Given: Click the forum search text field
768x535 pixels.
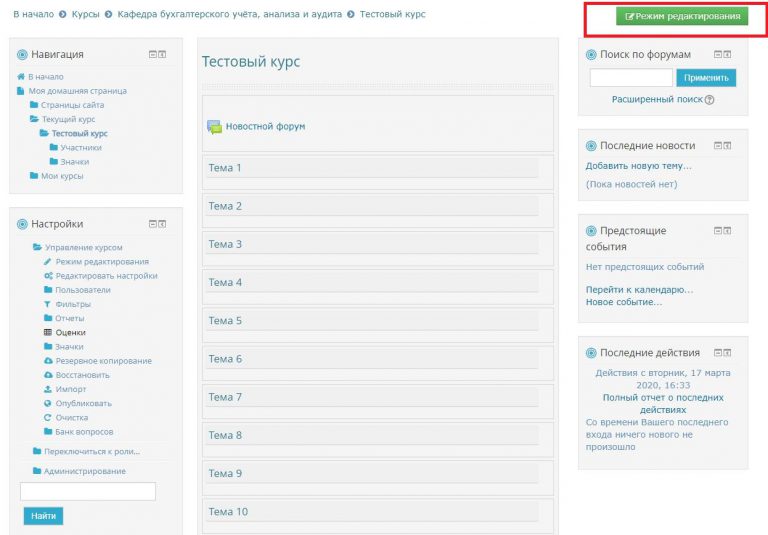Looking at the screenshot, I should (630, 78).
